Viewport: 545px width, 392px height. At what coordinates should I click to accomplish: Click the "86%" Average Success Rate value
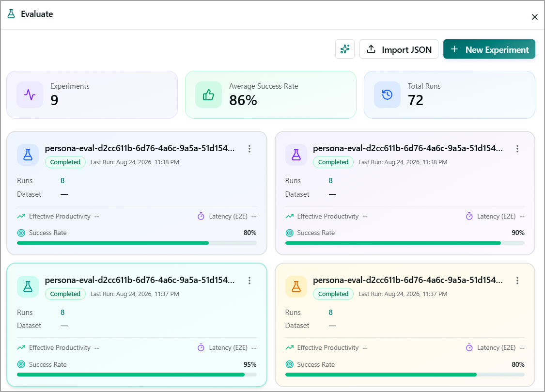point(243,100)
